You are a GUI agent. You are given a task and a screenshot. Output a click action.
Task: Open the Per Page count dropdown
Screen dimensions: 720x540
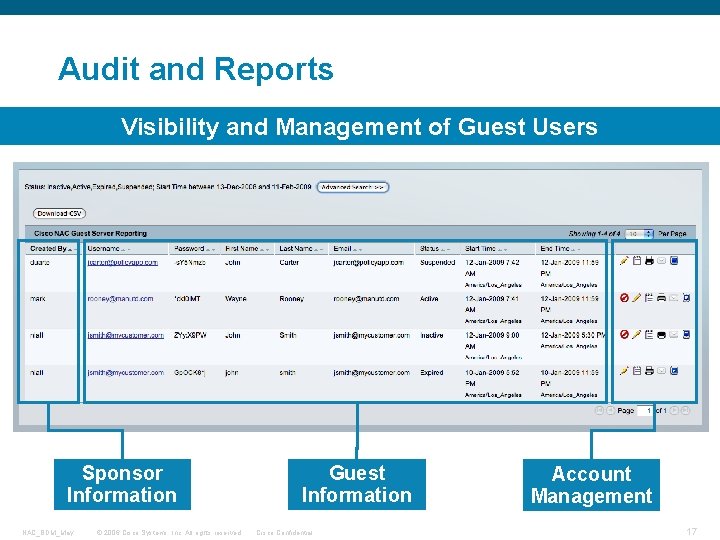(639, 234)
